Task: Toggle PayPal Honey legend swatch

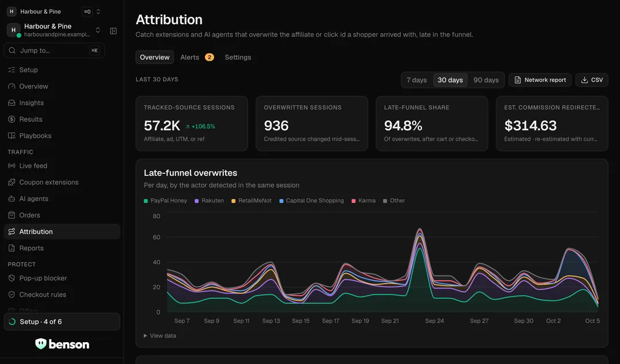Action: click(146, 201)
